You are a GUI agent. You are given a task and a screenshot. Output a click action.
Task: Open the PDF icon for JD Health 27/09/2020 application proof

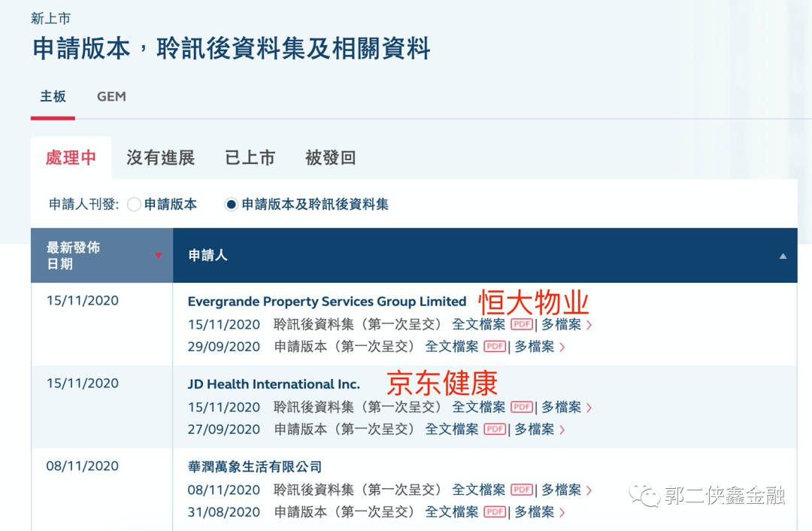[495, 429]
